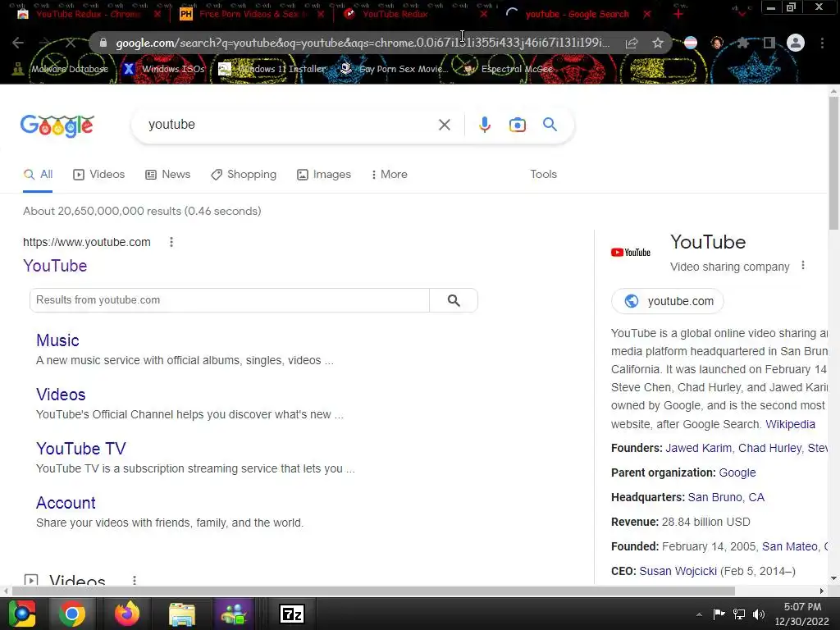
Task: Open the Extensions puzzle icon
Action: click(x=743, y=43)
